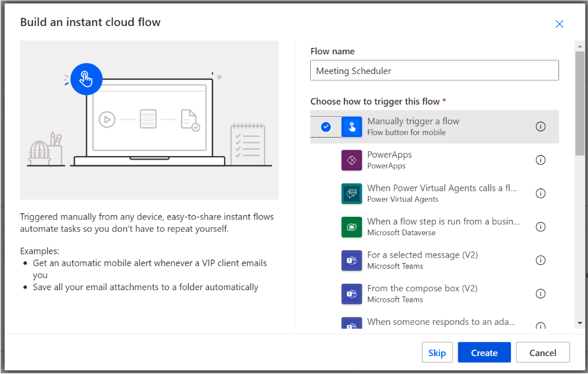Click the 'Power Virtual Agents' subtitle text
Viewport: 588px width, 374px height.
403,199
